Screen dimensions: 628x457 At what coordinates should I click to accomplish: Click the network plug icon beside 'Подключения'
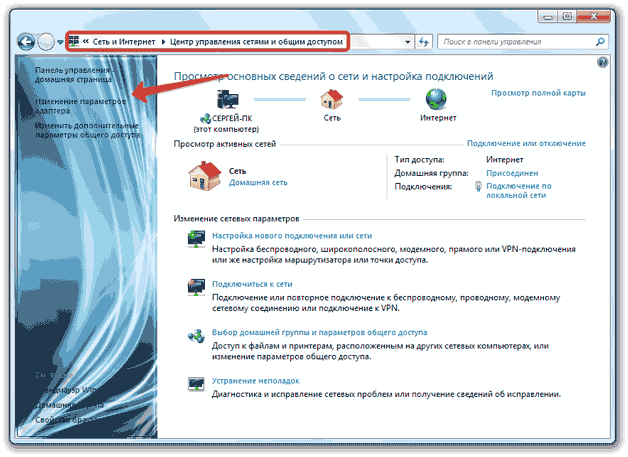click(478, 187)
